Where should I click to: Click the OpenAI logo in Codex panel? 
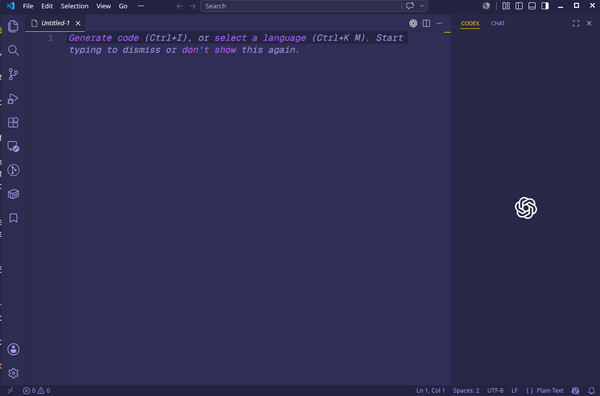526,208
